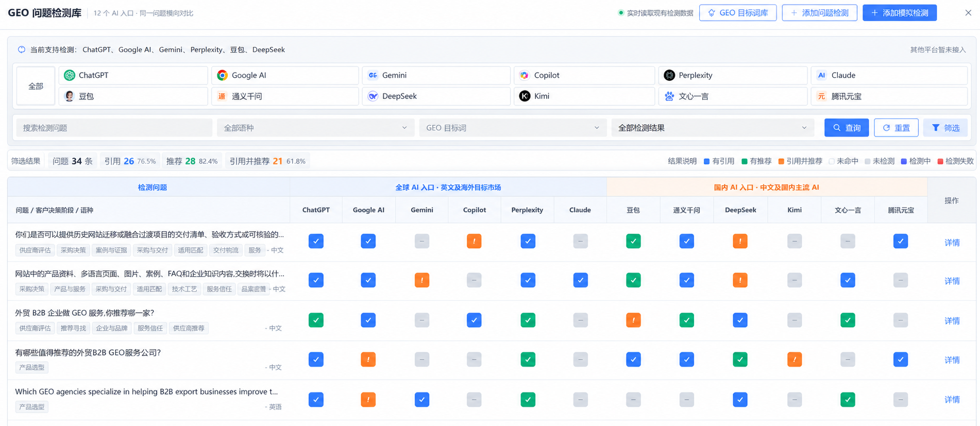This screenshot has height=426, width=980.
Task: Click the orange 引用并推荐 legend swatch
Action: (x=781, y=162)
